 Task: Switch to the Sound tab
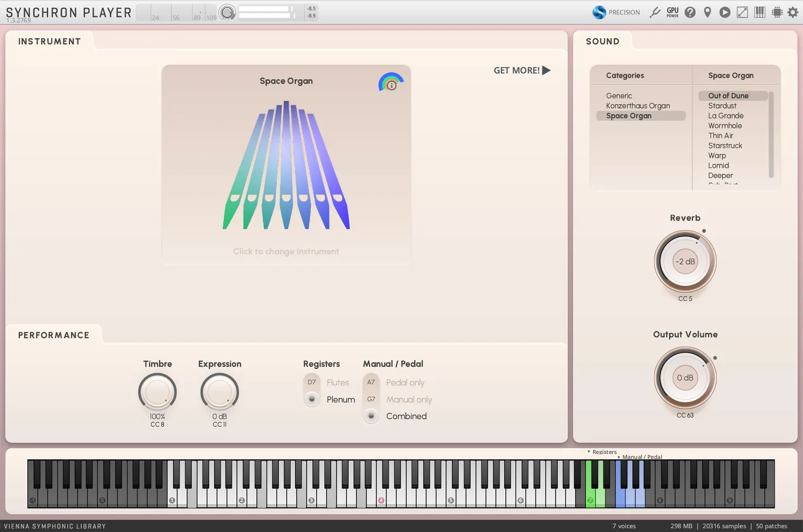tap(602, 41)
